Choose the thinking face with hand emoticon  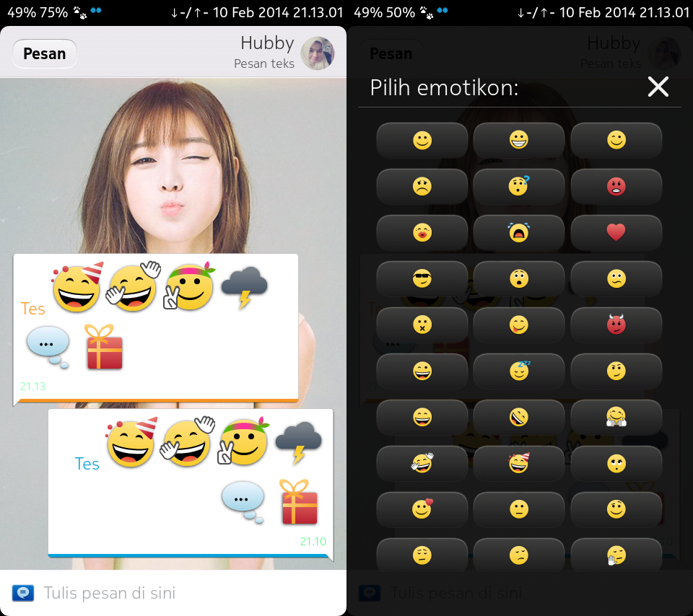(616, 555)
